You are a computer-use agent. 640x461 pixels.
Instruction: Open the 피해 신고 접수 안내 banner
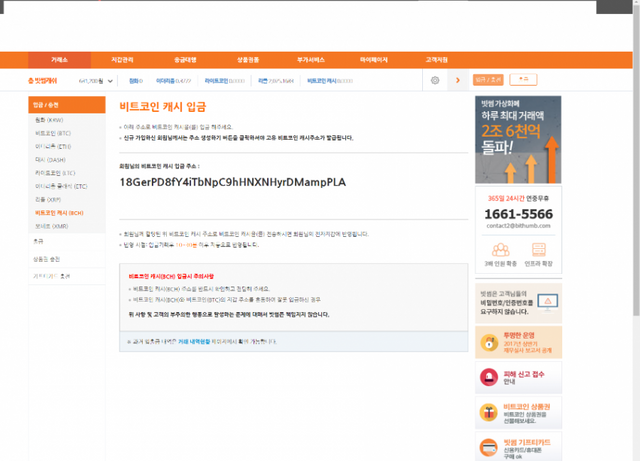tap(518, 377)
